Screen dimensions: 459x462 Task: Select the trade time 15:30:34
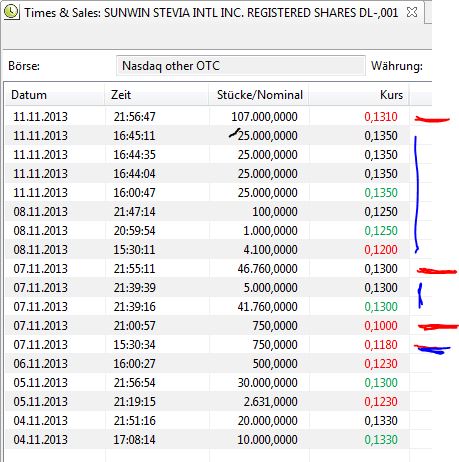coord(134,345)
